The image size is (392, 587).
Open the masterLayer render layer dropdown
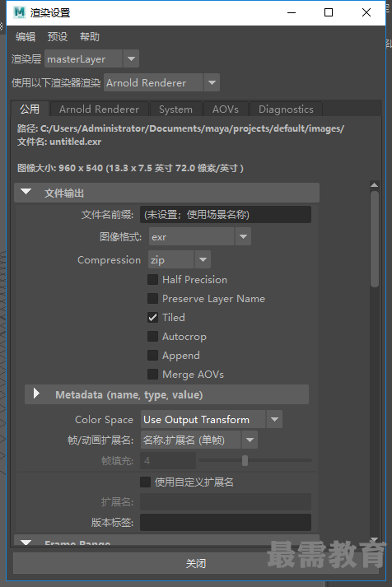[91, 58]
